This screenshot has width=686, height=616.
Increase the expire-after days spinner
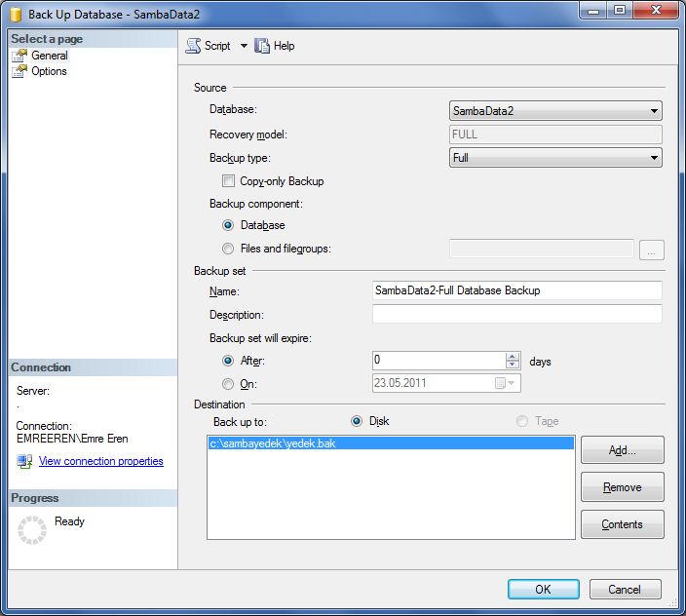[x=513, y=356]
